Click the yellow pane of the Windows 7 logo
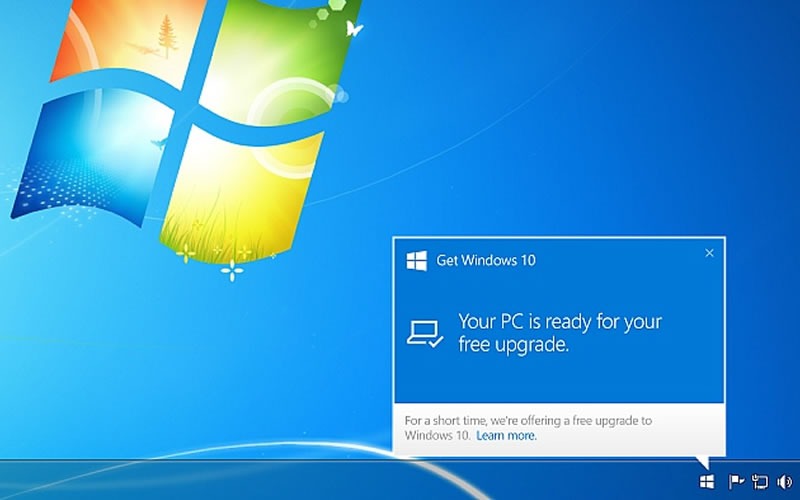 (x=240, y=190)
